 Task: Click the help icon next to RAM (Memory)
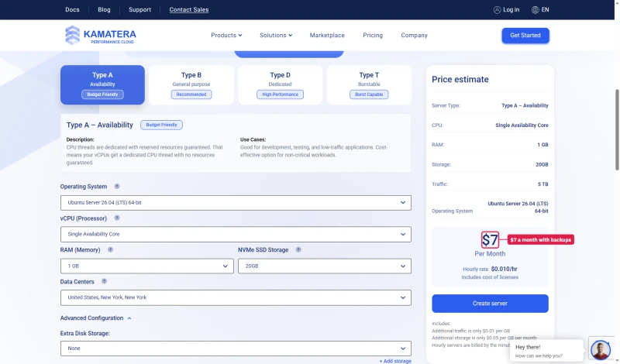[x=110, y=250]
